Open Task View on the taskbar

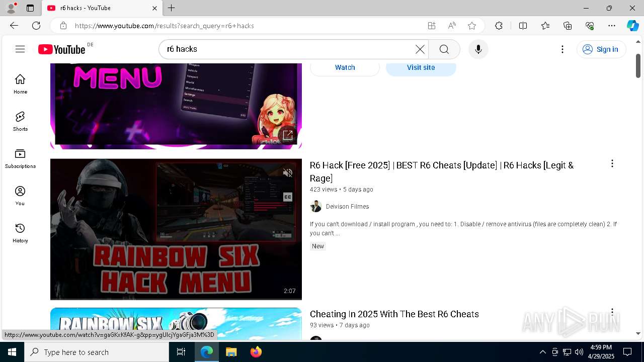[x=181, y=352]
